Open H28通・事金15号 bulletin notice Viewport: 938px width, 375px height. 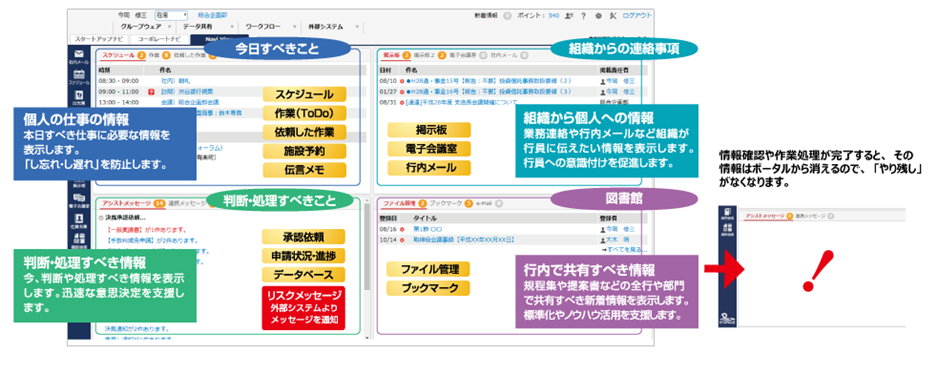tap(489, 81)
